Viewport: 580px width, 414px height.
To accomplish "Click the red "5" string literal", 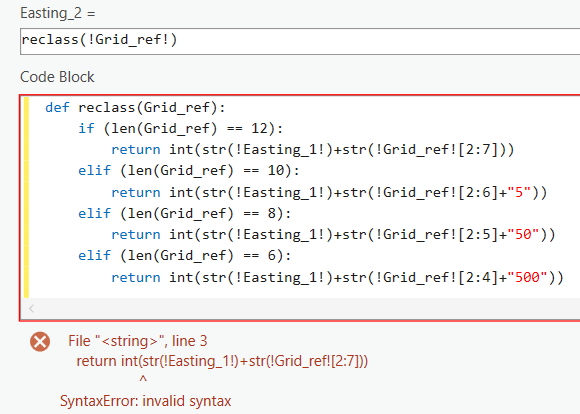I will [x=519, y=192].
